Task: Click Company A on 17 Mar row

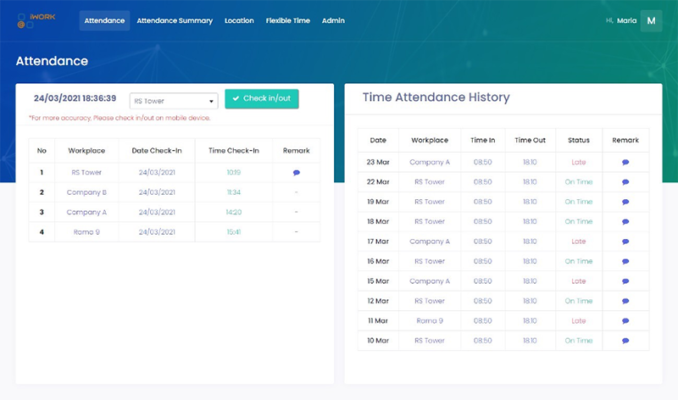Action: (429, 242)
